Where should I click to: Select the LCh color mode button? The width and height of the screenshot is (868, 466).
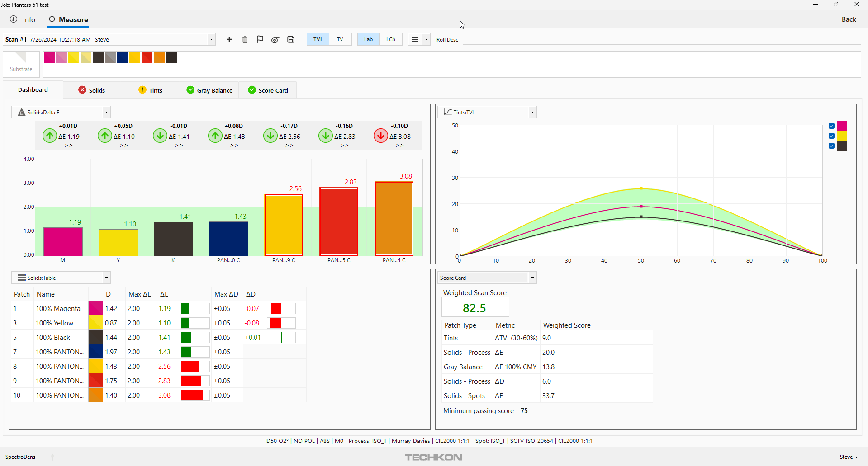[391, 40]
